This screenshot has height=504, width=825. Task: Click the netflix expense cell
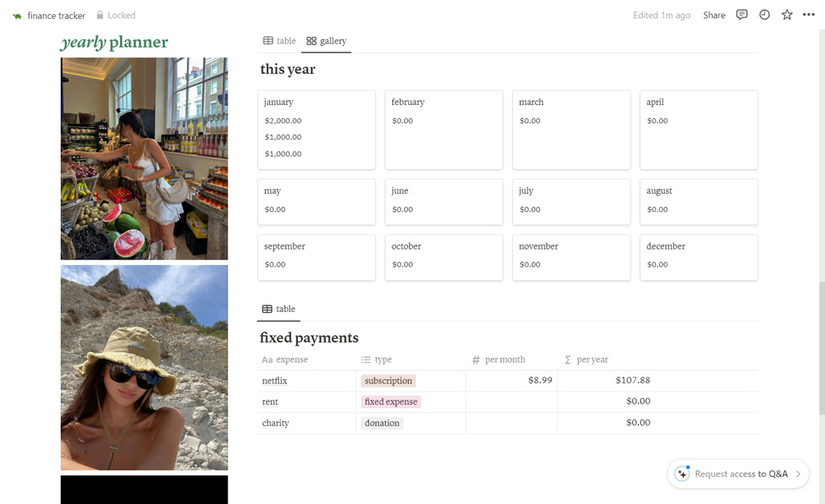click(306, 381)
